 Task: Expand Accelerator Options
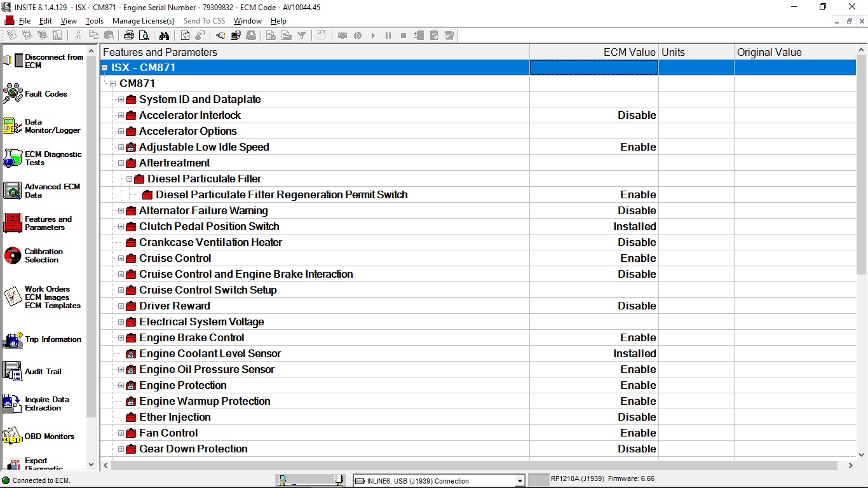121,132
